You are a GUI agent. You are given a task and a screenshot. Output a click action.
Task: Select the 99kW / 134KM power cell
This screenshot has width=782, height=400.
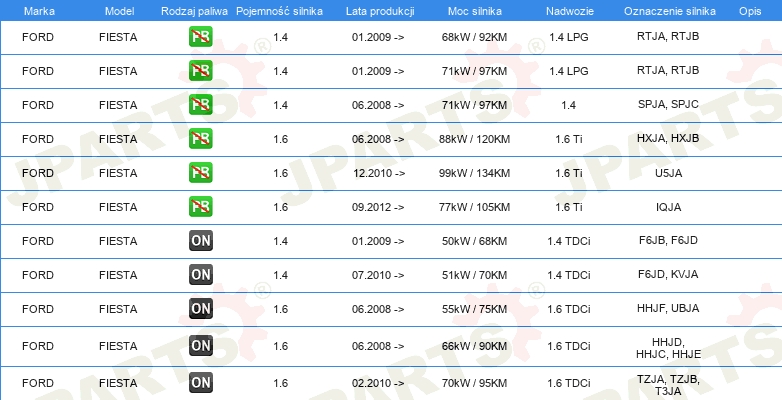click(474, 173)
